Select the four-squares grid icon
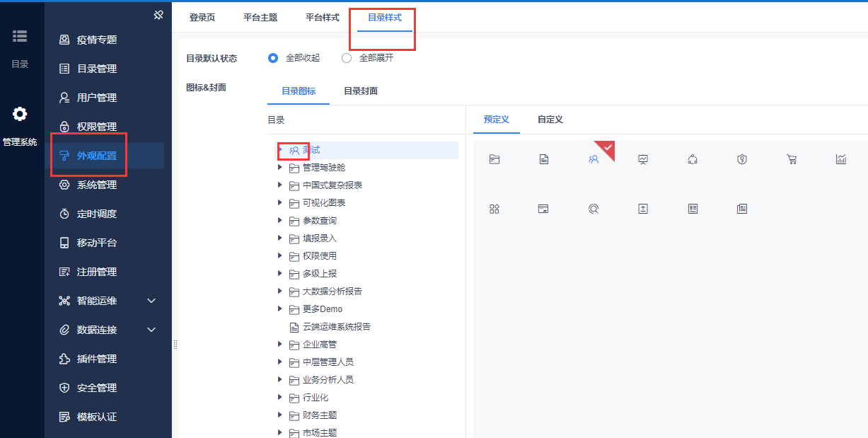 [x=494, y=209]
